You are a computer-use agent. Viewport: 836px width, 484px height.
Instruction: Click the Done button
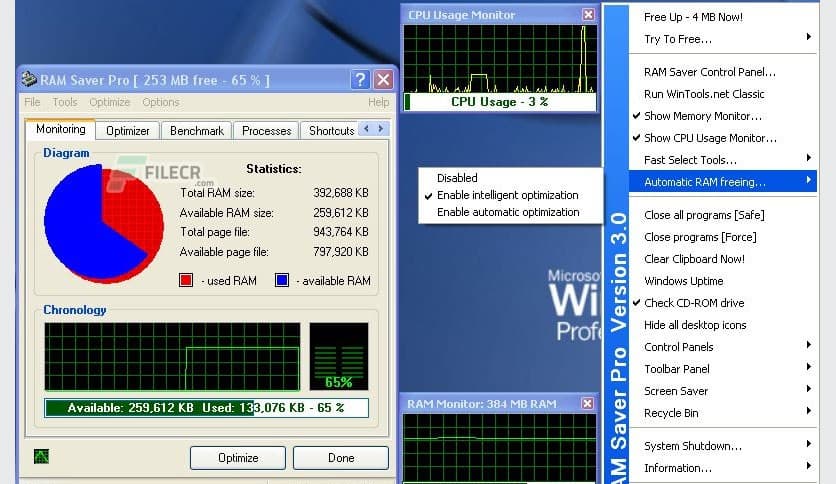tap(341, 458)
